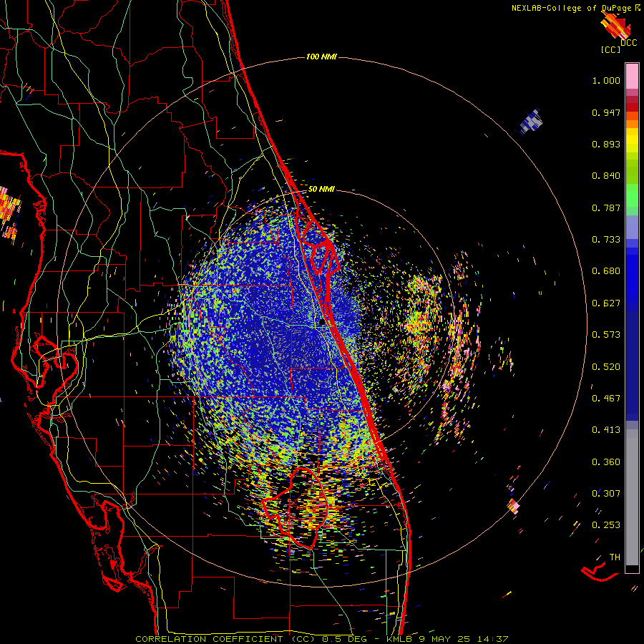
Task: Select the 0.573 scale value
Action: (x=606, y=335)
